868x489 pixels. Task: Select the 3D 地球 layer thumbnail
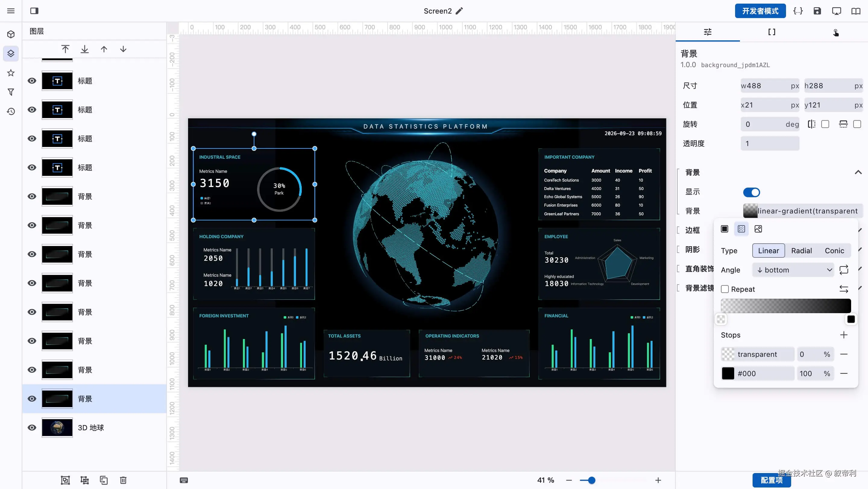[57, 427]
